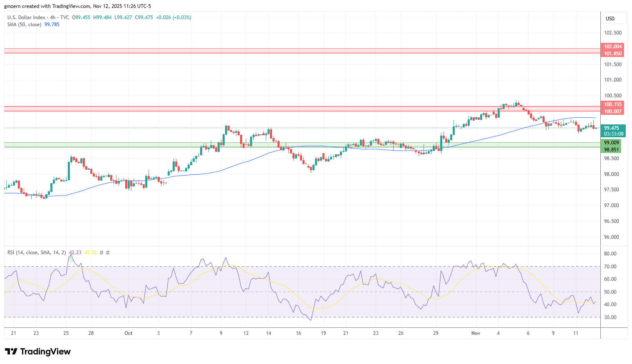Click the RSI scale value 80.00
This screenshot has height=364, width=632.
click(x=611, y=254)
